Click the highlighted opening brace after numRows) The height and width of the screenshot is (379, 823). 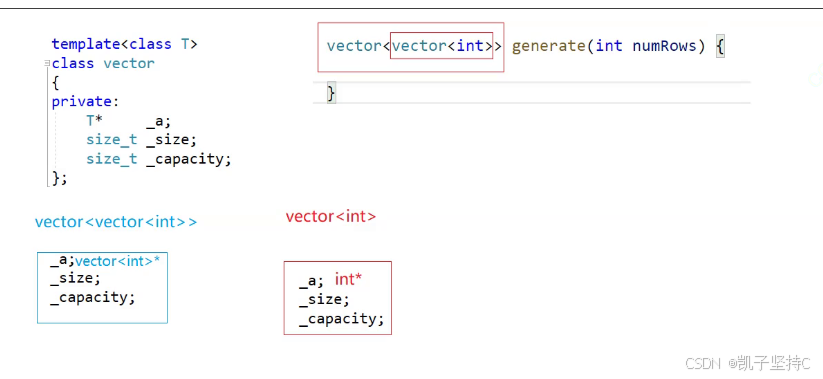(720, 47)
